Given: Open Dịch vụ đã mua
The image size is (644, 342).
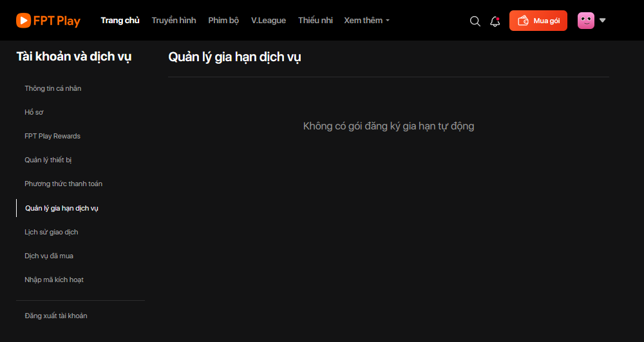Looking at the screenshot, I should coord(49,256).
